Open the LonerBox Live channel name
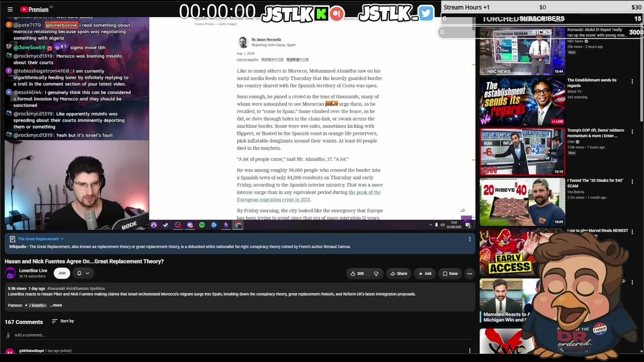The width and height of the screenshot is (644, 362). (x=33, y=270)
